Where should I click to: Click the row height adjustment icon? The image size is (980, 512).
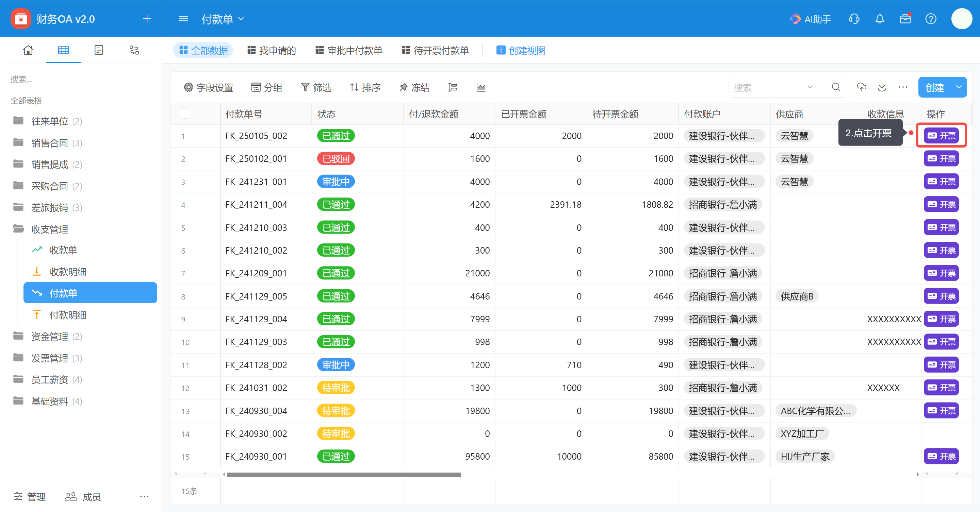tap(452, 87)
